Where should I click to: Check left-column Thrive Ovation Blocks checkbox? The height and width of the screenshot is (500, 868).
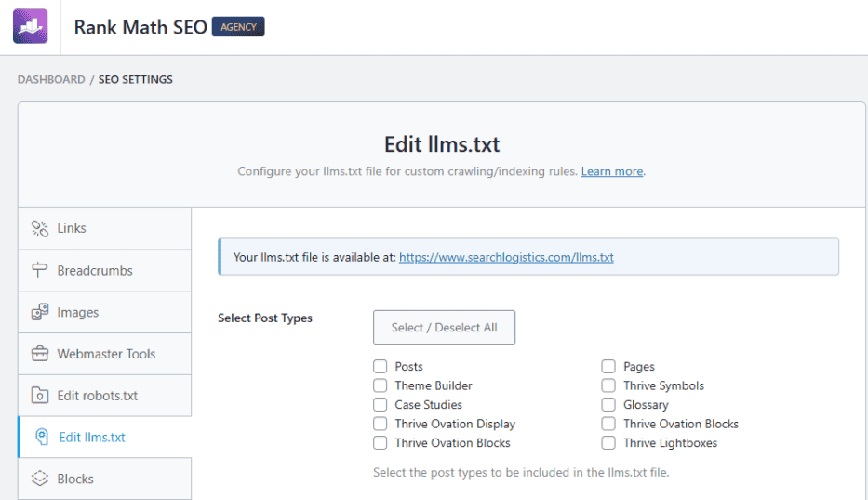tap(380, 443)
